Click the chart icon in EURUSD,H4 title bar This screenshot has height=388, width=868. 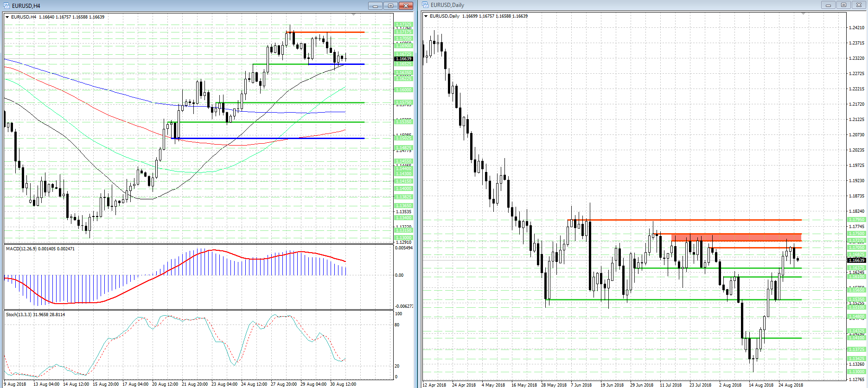click(x=7, y=6)
